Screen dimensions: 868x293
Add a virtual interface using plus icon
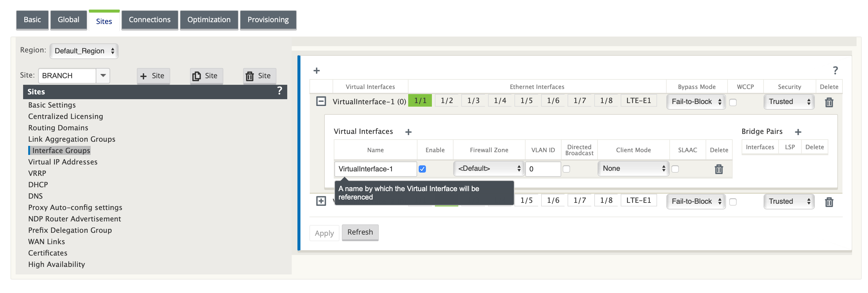pos(408,132)
